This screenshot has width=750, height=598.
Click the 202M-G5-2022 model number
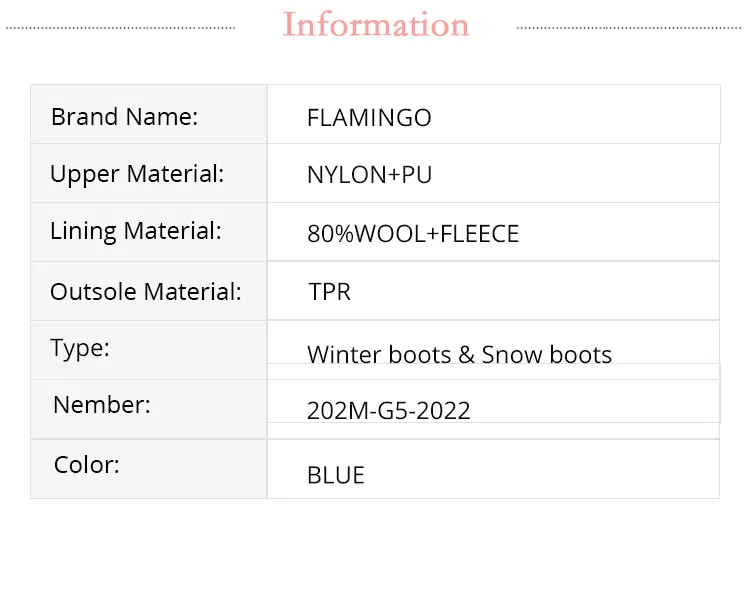click(x=388, y=411)
